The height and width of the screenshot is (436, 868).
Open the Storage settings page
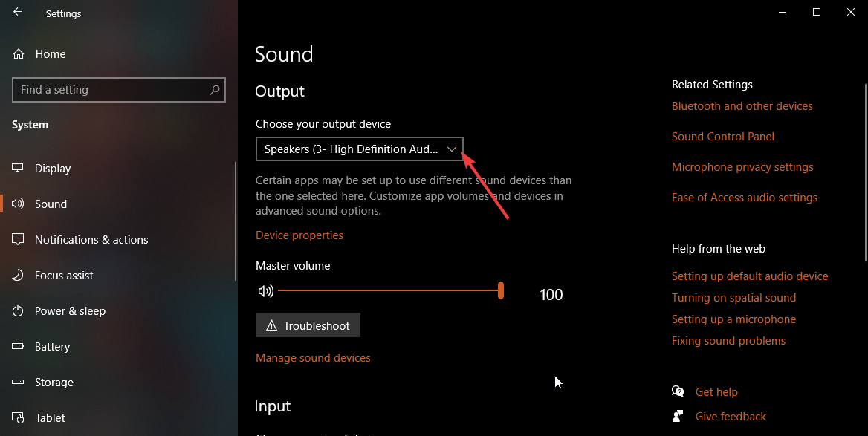[x=54, y=383]
